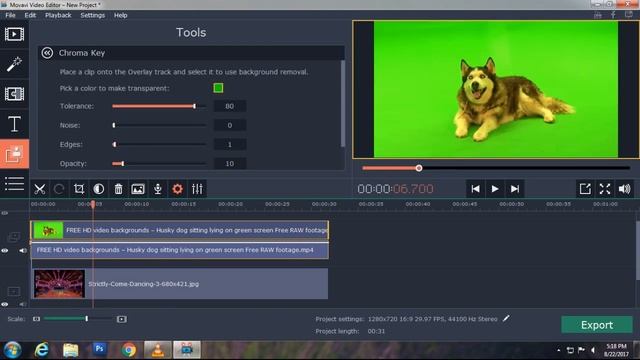Image resolution: width=640 pixels, height=360 pixels.
Task: Open Google Chrome from the taskbar
Action: pos(129,350)
